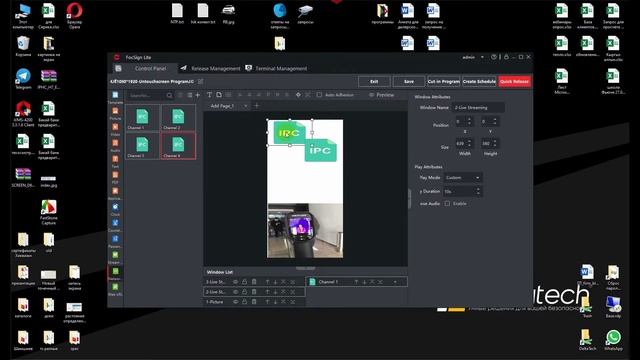Viewport: 640px width, 360px height.
Task: Open Telegram from the desktop
Action: coord(23,79)
